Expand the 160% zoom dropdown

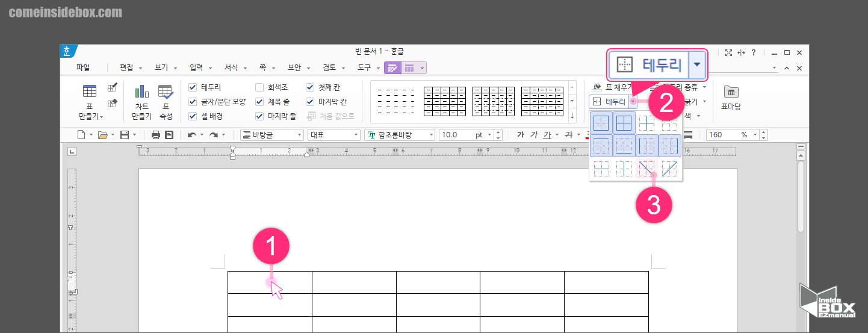pyautogui.click(x=754, y=135)
